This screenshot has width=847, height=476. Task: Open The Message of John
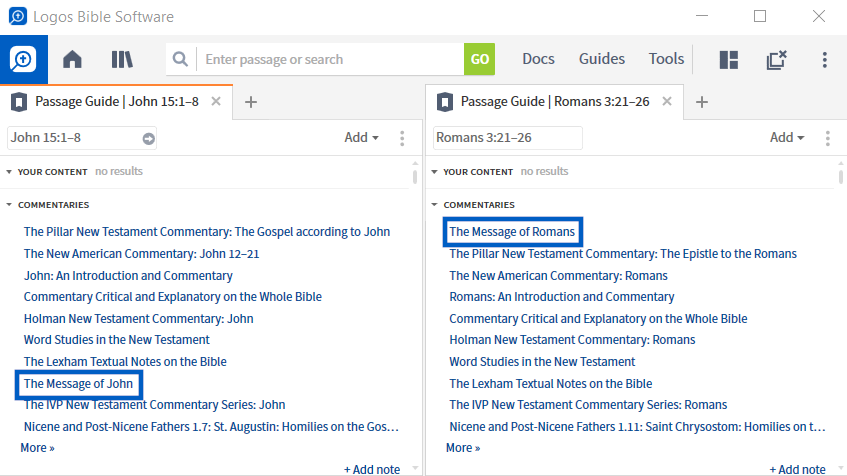coord(78,384)
